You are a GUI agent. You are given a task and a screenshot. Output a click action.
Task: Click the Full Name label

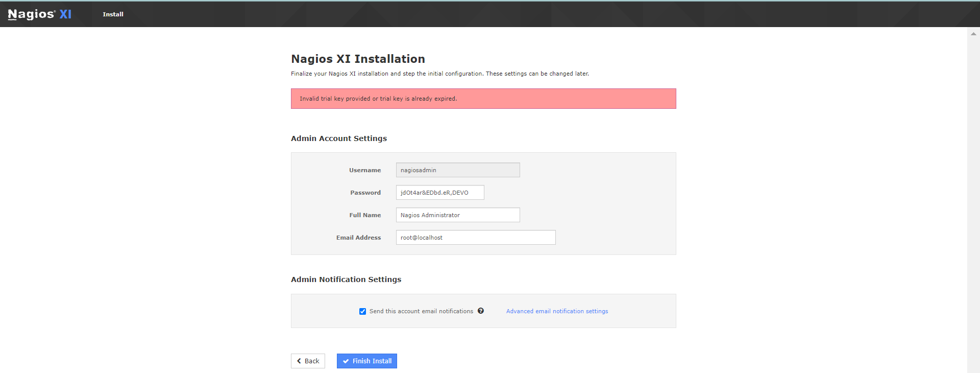[x=365, y=215]
